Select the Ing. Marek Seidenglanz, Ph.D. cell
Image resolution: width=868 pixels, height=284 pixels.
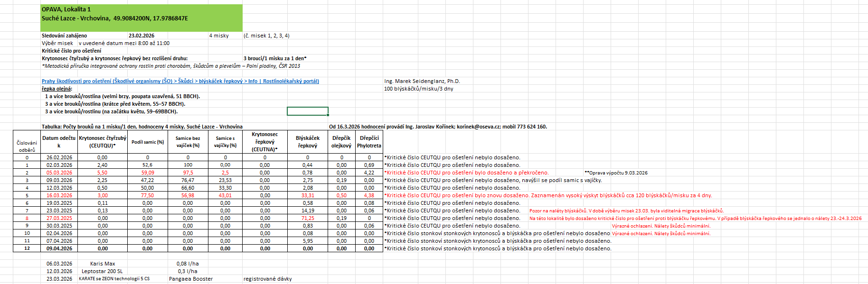[422, 81]
